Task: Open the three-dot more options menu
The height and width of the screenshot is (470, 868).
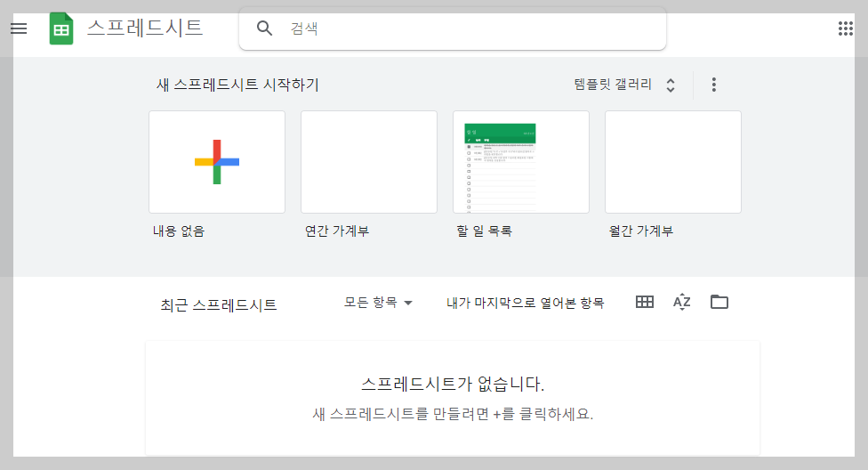Action: (x=714, y=85)
